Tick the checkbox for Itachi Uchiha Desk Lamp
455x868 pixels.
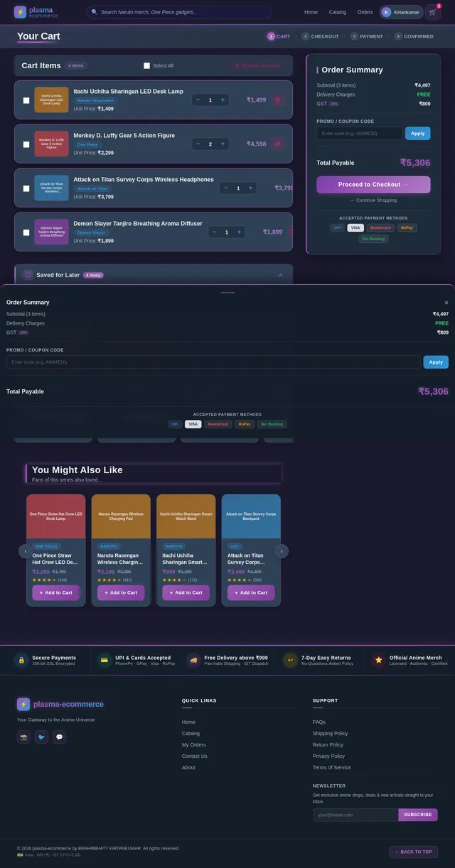click(x=26, y=100)
